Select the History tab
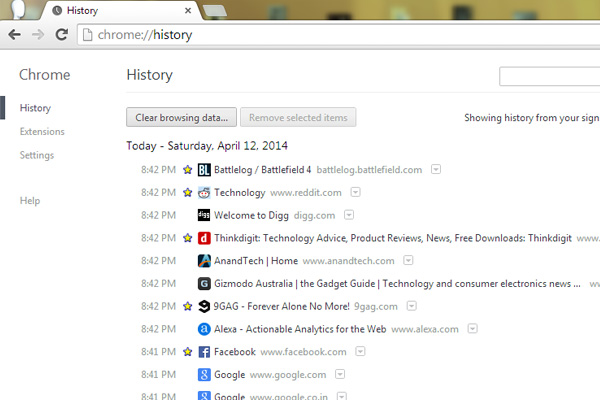This screenshot has width=600, height=400. (121, 10)
